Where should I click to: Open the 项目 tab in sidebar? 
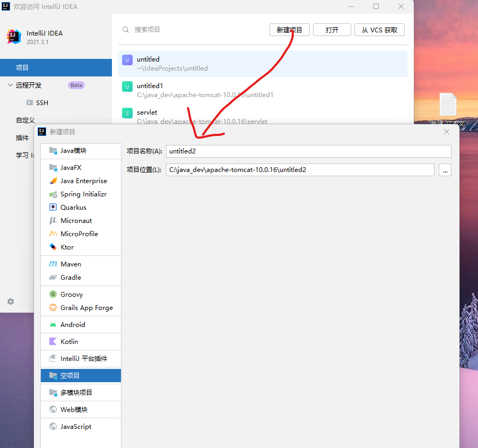click(56, 68)
